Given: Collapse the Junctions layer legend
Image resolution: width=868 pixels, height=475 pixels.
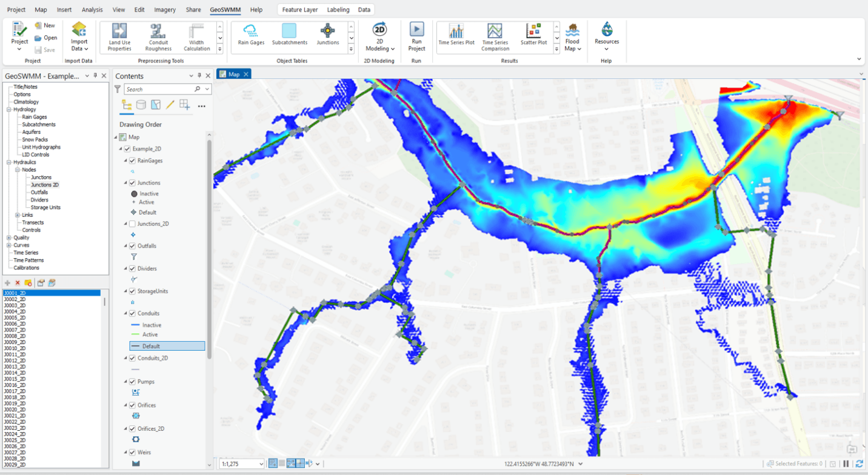Looking at the screenshot, I should pos(125,182).
